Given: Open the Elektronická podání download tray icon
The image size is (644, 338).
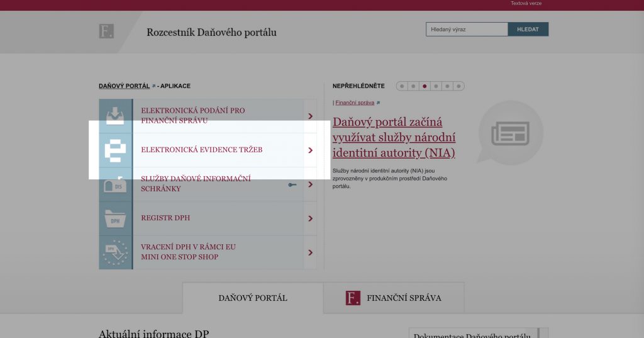Looking at the screenshot, I should coord(115,116).
